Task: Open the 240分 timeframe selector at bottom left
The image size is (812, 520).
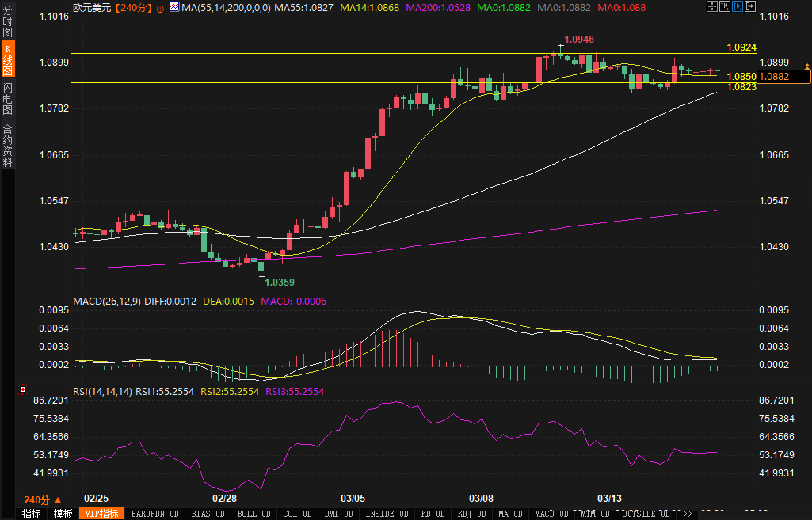Action: tap(43, 500)
